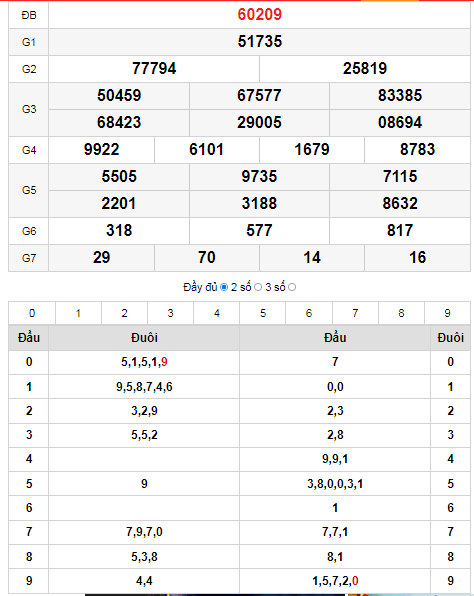Click G7 number 16
This screenshot has width=474, height=596.
pyautogui.click(x=417, y=257)
